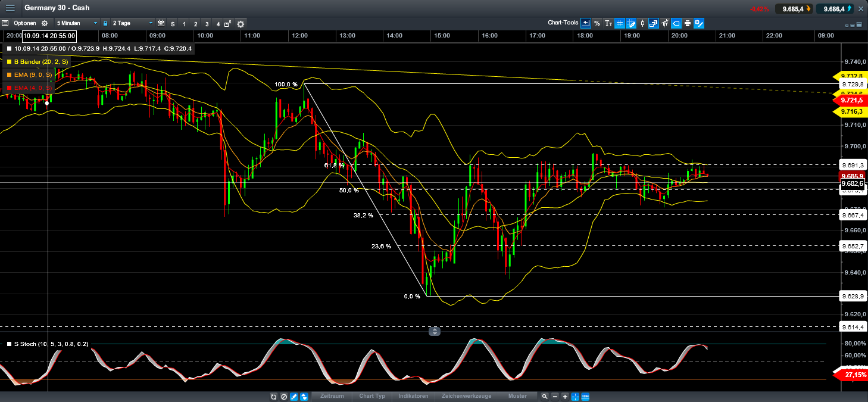Open the calendar date picker
868x402 pixels.
tap(161, 23)
